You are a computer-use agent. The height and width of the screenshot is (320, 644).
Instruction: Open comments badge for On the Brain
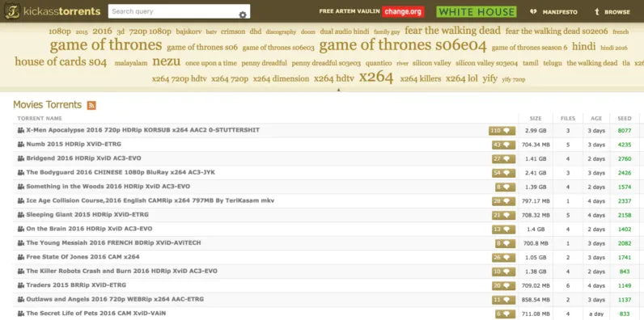pyautogui.click(x=503, y=229)
